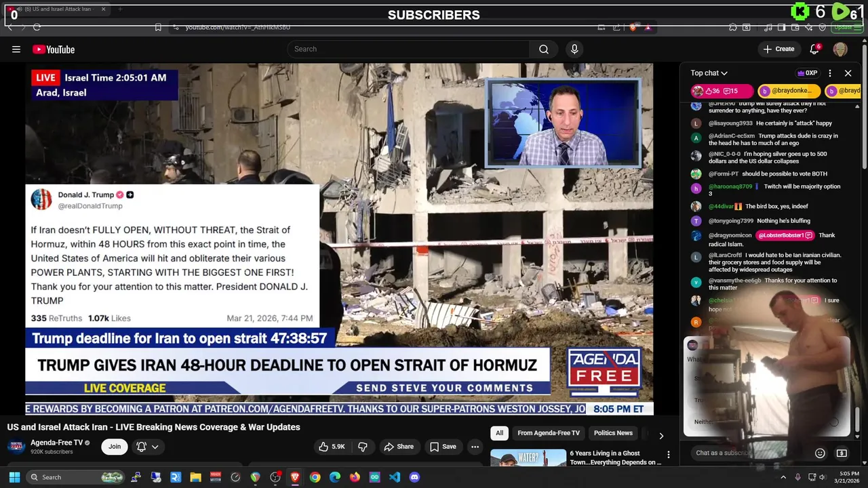868x488 pixels.
Task: Open the YouTube hamburger guide menu
Action: click(x=16, y=49)
